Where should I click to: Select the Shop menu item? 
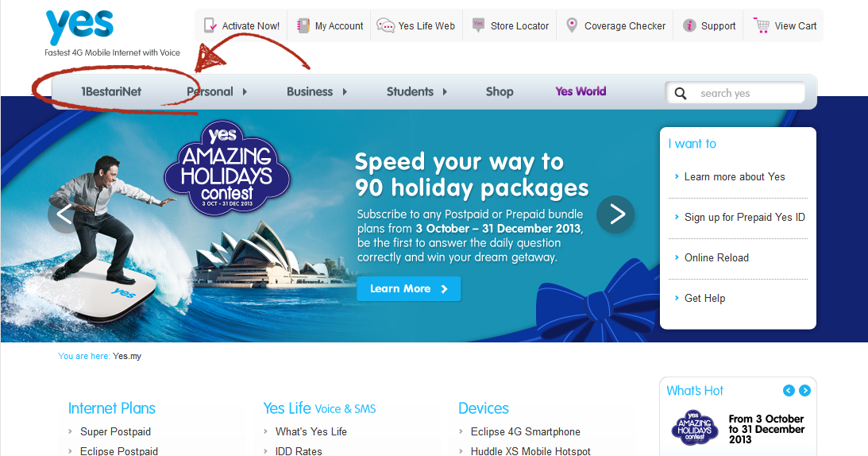pos(500,91)
